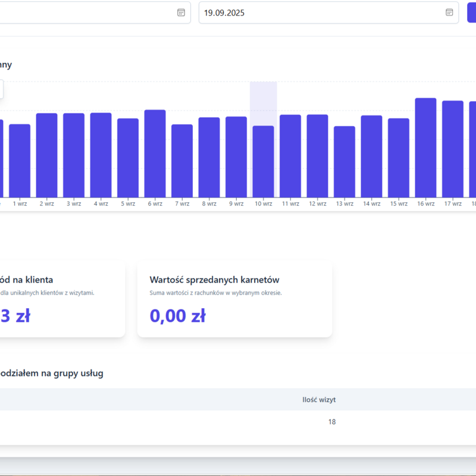Click the 17 wrz chart bar
Screen dimensions: 476x476
tap(453, 149)
